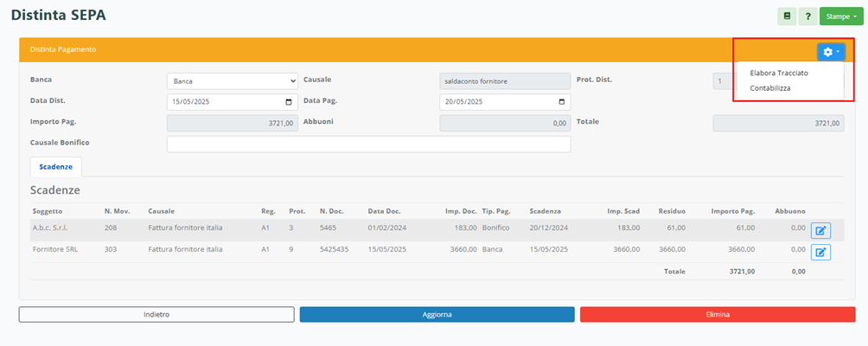Click the Totale amount field
The width and height of the screenshot is (868, 346).
778,124
